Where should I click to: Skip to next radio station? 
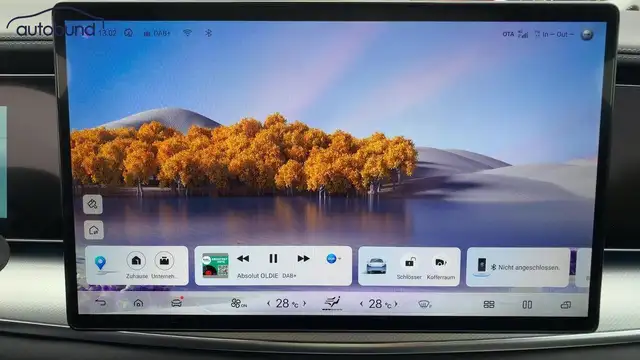click(x=303, y=258)
